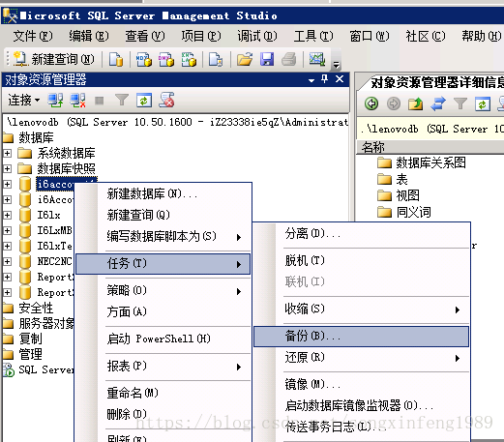Choose 重命名(M) from context menu

tap(163, 393)
